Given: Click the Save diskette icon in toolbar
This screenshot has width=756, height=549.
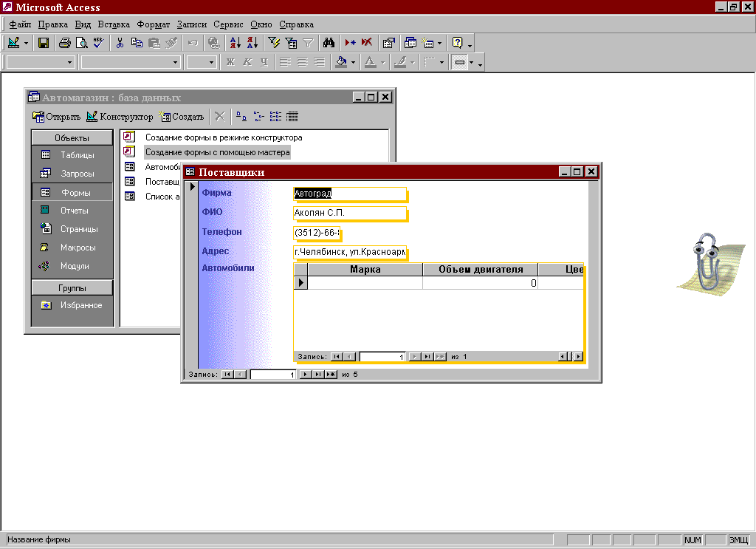Looking at the screenshot, I should pyautogui.click(x=44, y=43).
